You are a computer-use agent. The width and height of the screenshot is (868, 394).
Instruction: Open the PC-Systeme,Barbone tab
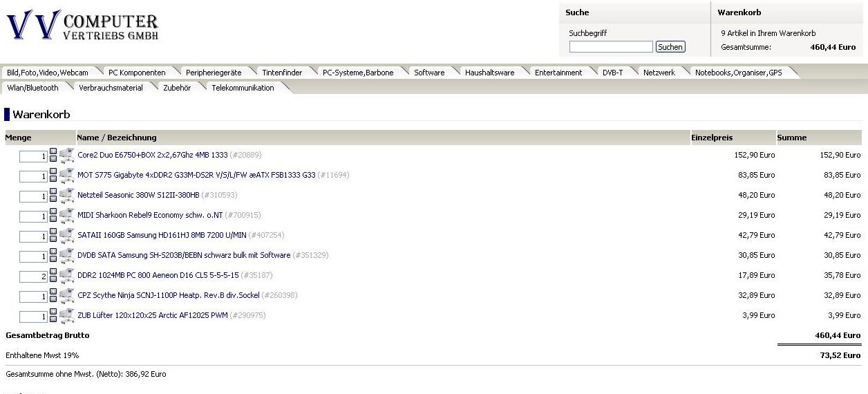358,73
